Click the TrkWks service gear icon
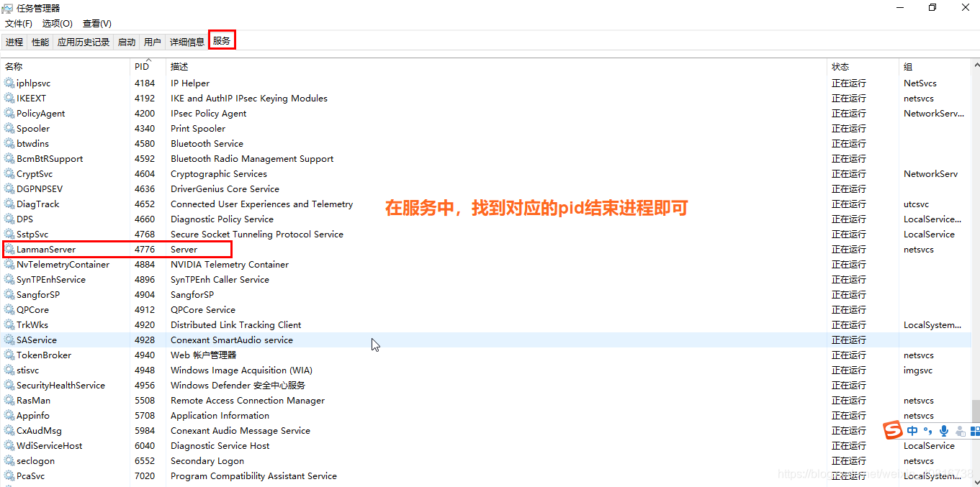This screenshot has height=487, width=980. click(9, 325)
